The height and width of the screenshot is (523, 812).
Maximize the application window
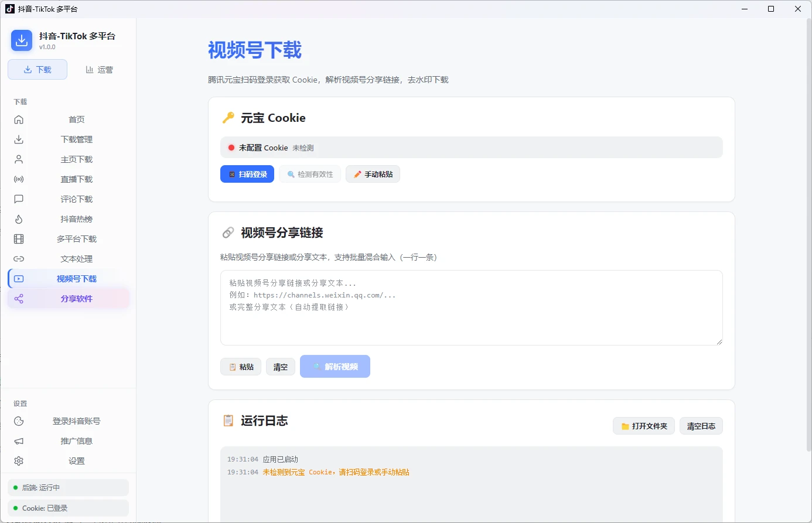click(x=771, y=9)
